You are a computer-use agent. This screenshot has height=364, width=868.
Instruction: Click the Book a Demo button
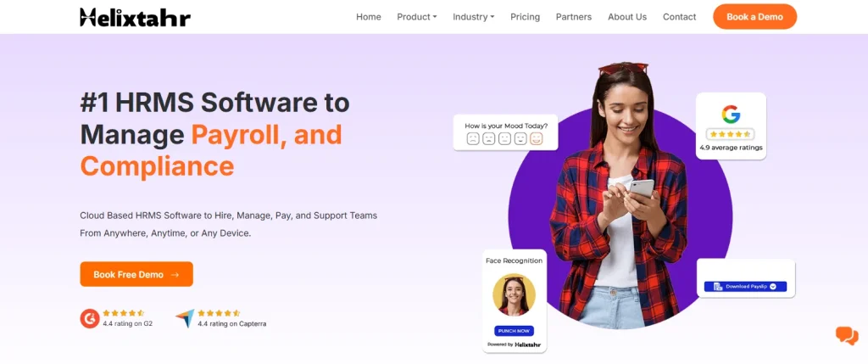[x=754, y=17]
